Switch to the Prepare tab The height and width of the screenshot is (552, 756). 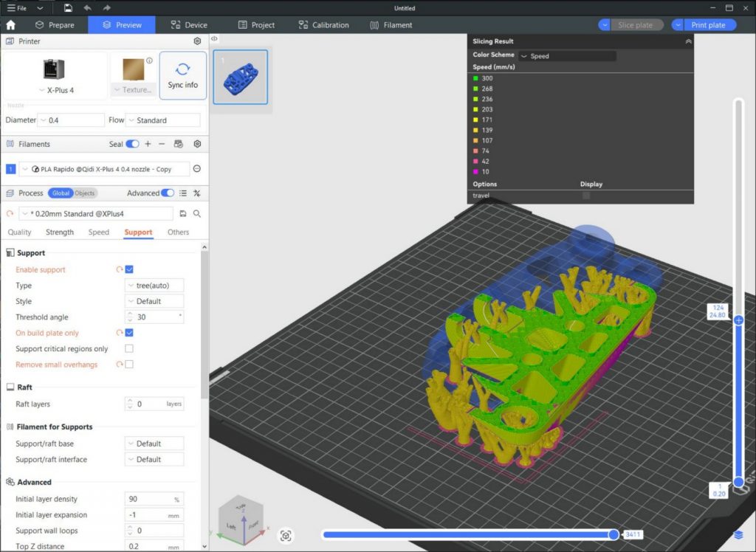[x=55, y=25]
